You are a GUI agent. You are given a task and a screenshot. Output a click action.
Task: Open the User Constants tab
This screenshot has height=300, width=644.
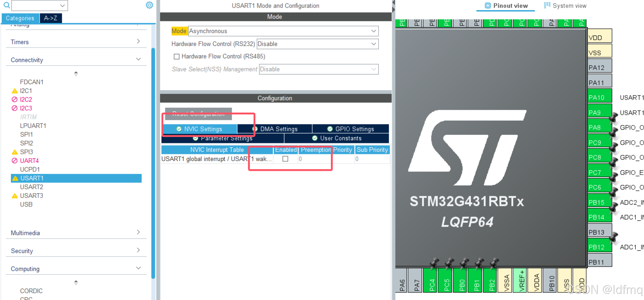point(337,138)
